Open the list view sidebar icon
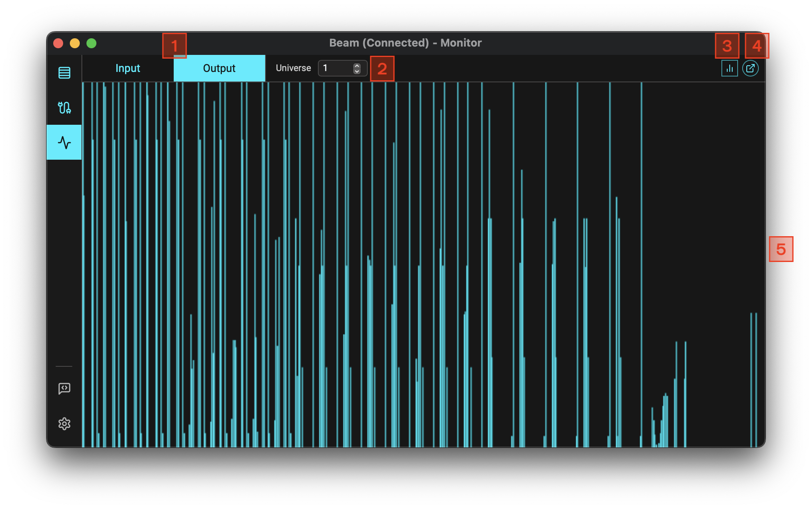812x509 pixels. pos(64,73)
